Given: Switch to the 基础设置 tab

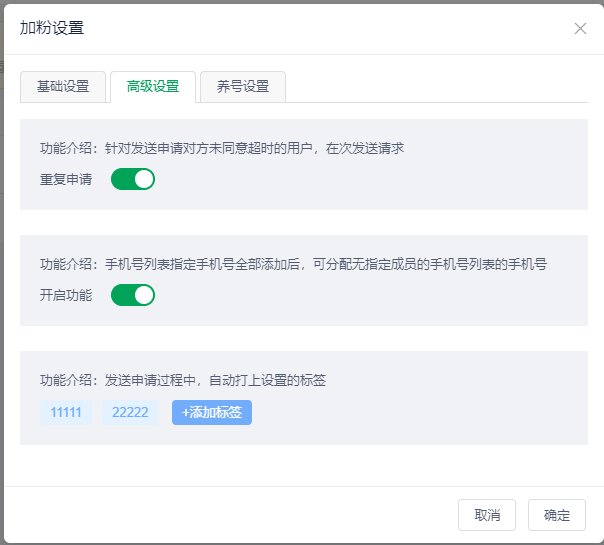Looking at the screenshot, I should pos(63,87).
